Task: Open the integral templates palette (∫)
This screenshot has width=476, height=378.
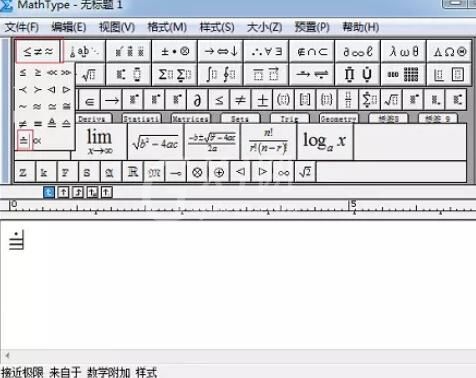Action: tap(221, 74)
